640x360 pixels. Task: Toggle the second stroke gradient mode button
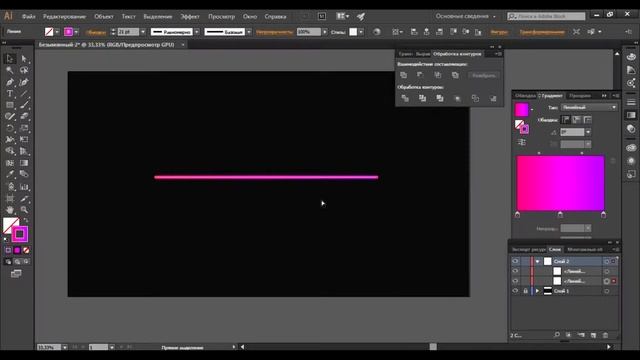pyautogui.click(x=576, y=120)
